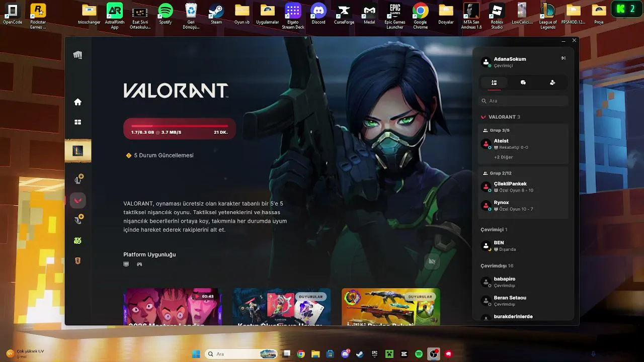Viewport: 644px width, 362px height.
Task: Select friend BEN
Action: pyautogui.click(x=523, y=246)
